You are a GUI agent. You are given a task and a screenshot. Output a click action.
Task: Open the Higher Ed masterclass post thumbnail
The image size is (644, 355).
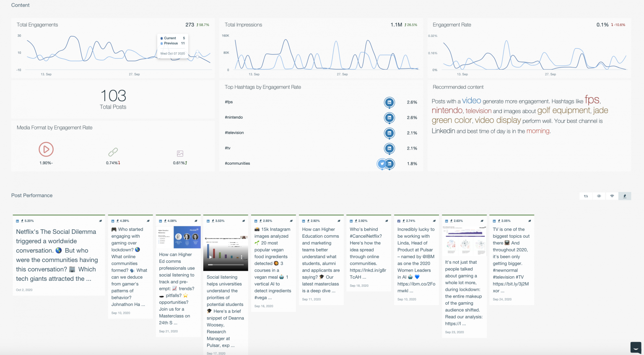[179, 237]
